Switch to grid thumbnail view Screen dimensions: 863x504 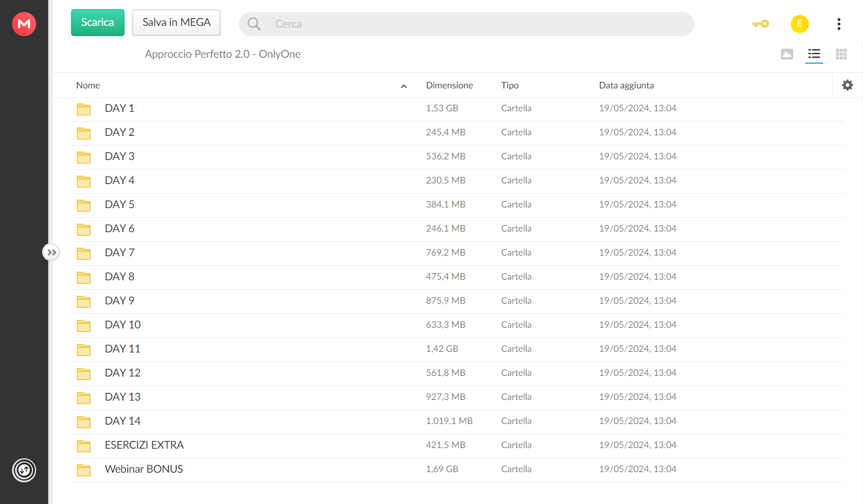841,54
